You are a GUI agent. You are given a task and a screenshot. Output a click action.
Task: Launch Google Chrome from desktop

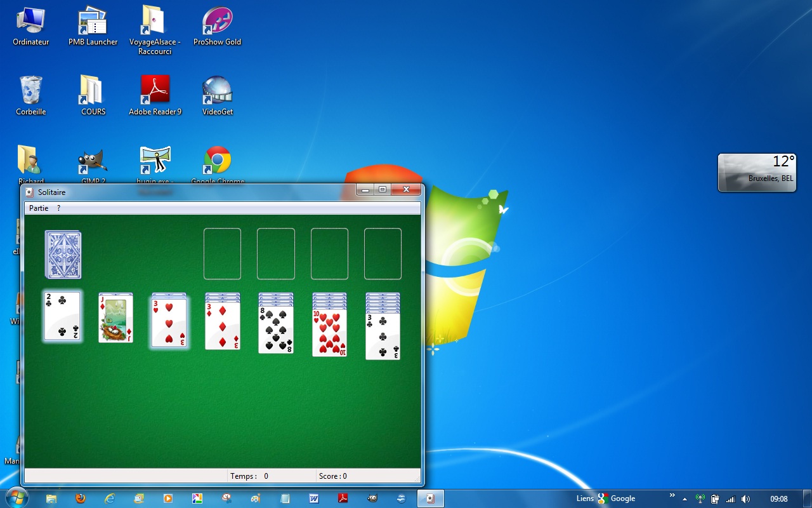coord(217,164)
